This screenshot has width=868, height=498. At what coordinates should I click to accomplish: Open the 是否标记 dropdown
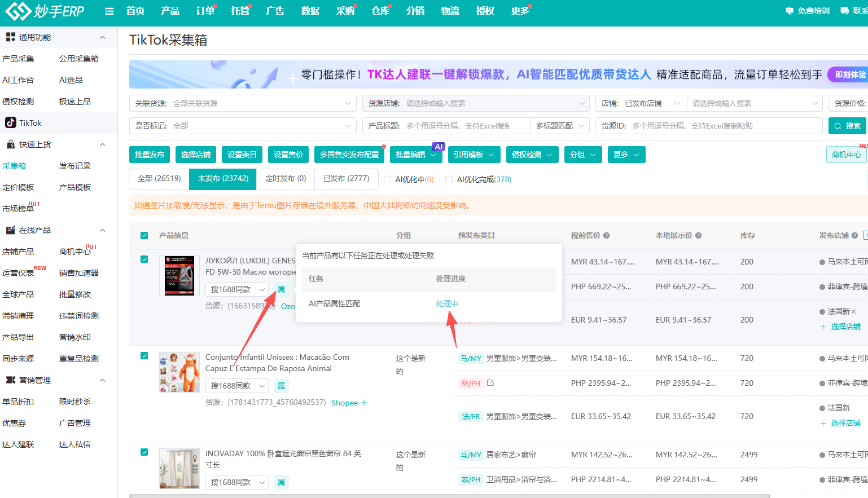(x=243, y=126)
